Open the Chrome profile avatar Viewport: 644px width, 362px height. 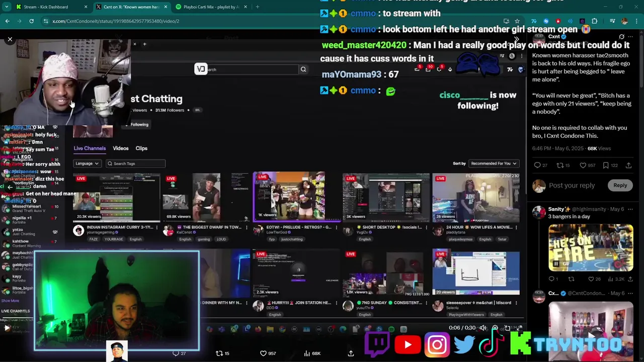click(624, 21)
